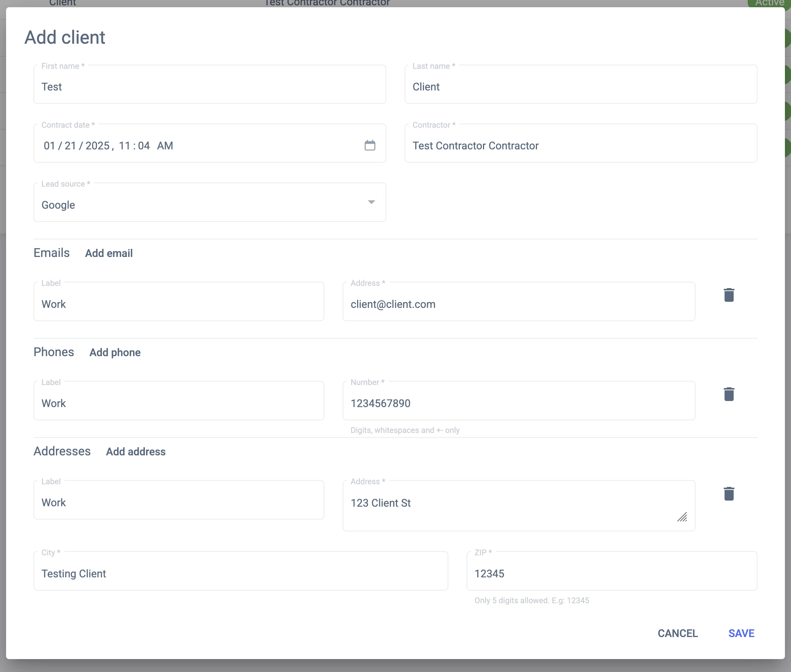This screenshot has height=672, width=791.
Task: Click the Add email button
Action: pyautogui.click(x=109, y=254)
